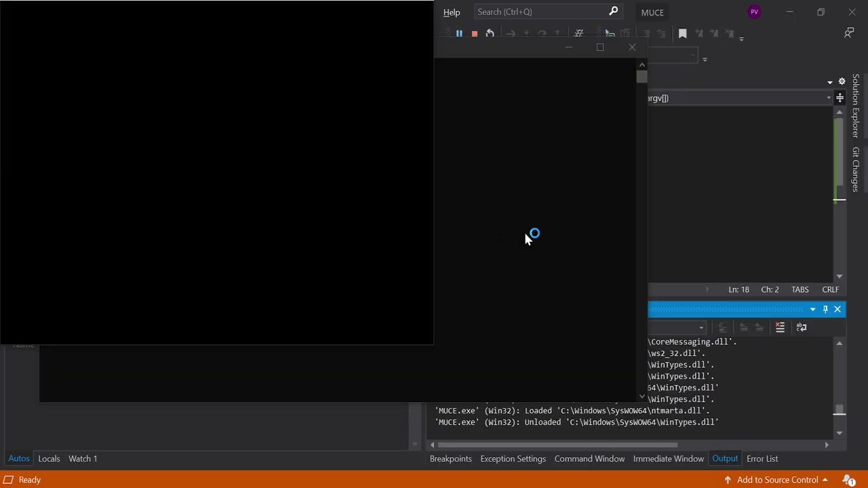
Task: Click the Output vertical scrollbar up arrow
Action: pos(840,344)
